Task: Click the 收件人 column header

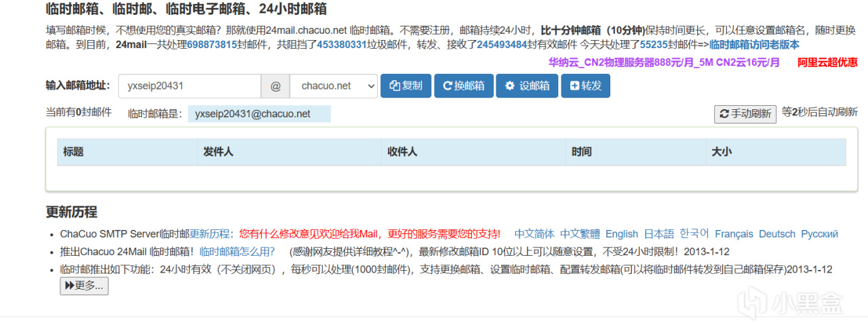Action: tap(474, 152)
